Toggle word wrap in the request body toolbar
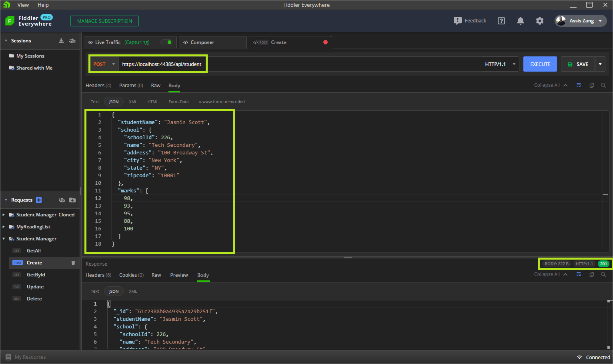 579,85
